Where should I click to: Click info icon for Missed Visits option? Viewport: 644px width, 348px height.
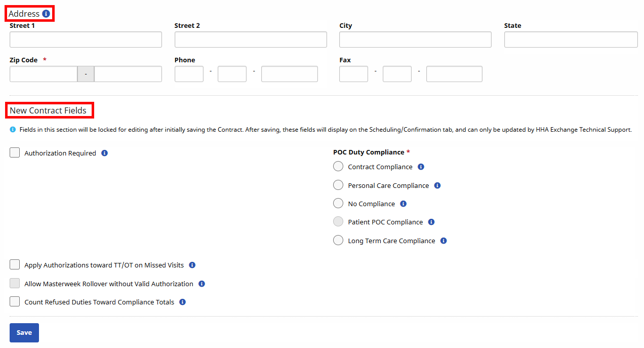[192, 265]
